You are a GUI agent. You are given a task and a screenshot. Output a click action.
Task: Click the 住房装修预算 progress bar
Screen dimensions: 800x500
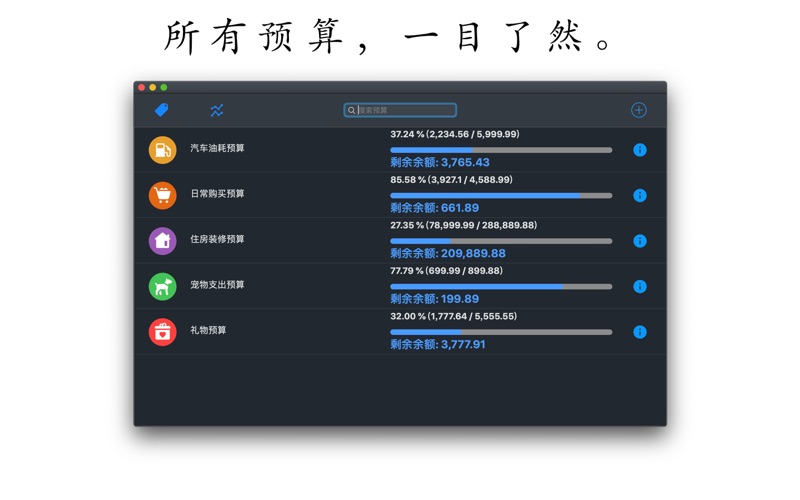click(x=501, y=241)
